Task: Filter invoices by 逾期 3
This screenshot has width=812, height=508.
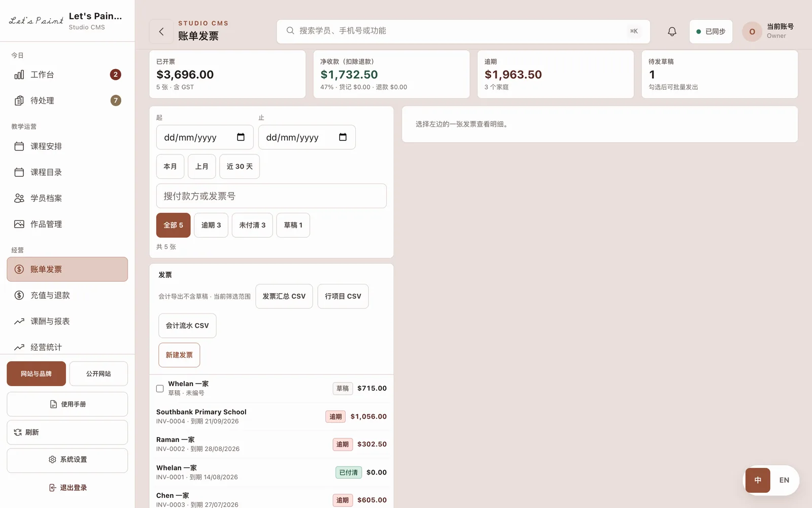Action: (211, 225)
